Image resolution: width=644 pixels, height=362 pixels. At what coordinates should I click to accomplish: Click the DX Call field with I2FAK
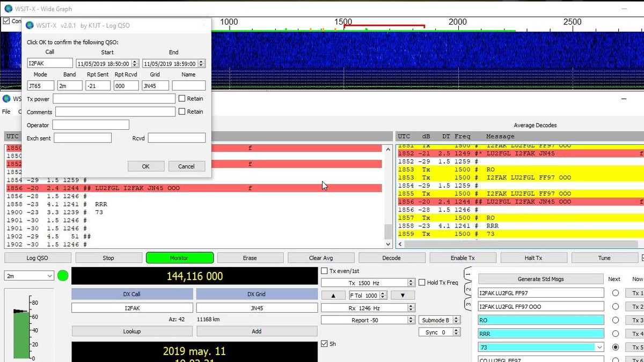132,308
